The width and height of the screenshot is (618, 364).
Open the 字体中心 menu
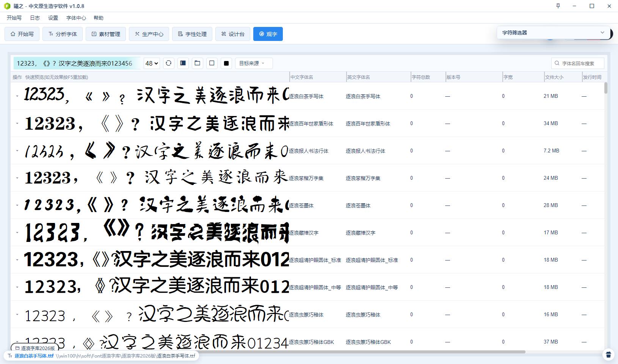(76, 18)
